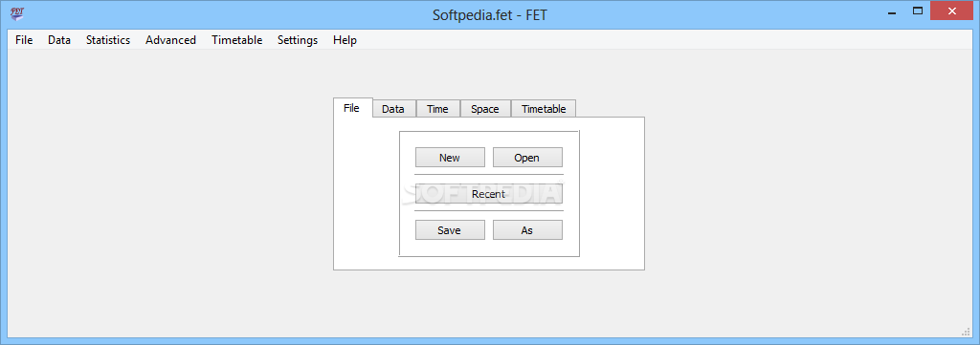The width and height of the screenshot is (980, 345).
Task: Click the As button for Save As
Action: pyautogui.click(x=527, y=229)
